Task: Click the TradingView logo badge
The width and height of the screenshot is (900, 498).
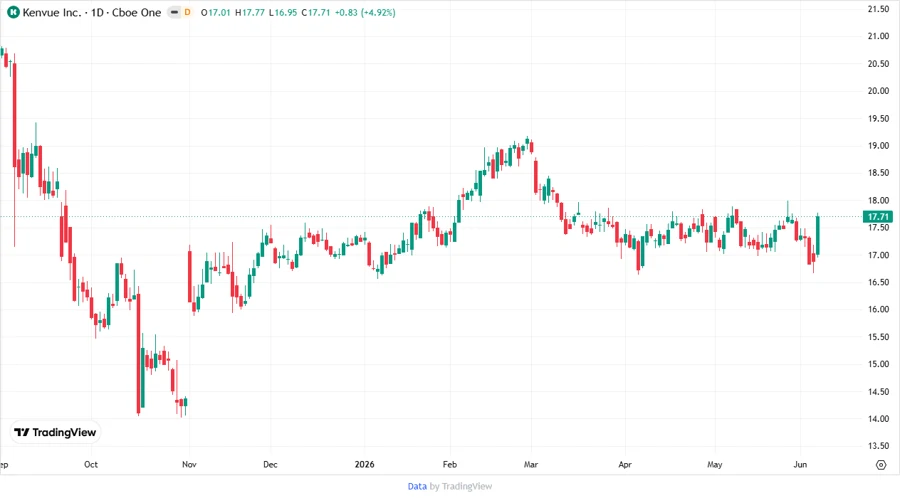Action: coord(55,432)
